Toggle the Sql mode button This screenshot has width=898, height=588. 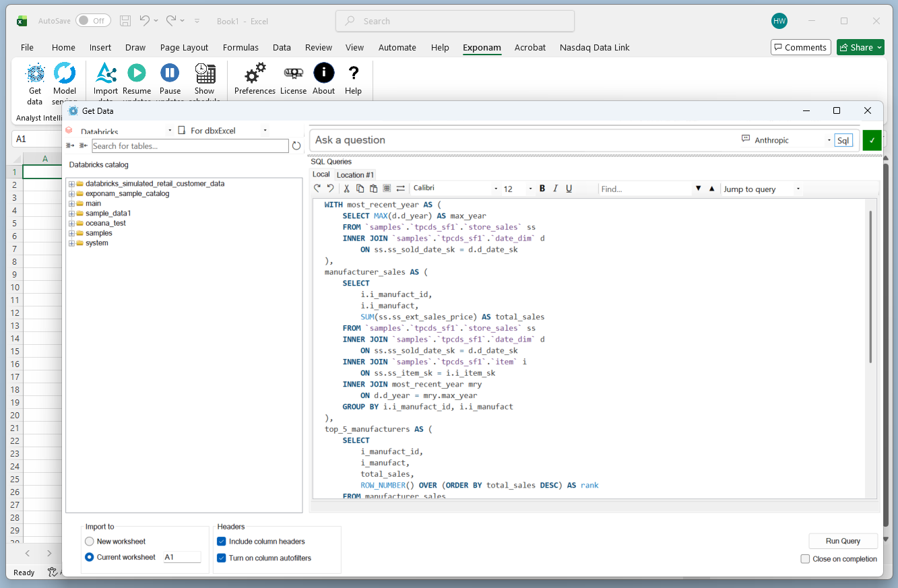coord(843,140)
